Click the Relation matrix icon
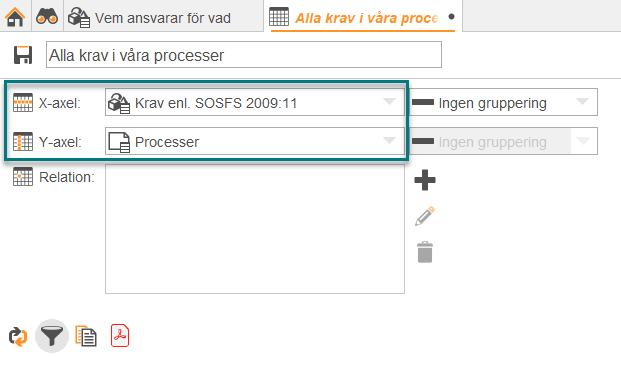This screenshot has width=621, height=365. pyautogui.click(x=23, y=177)
